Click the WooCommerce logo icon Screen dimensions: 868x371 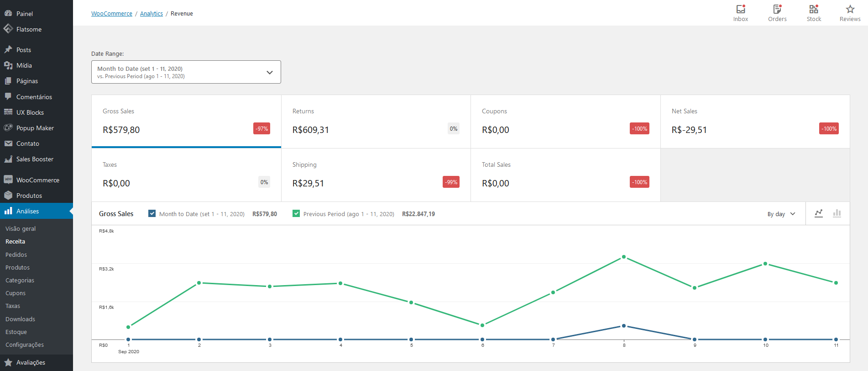pos(8,180)
